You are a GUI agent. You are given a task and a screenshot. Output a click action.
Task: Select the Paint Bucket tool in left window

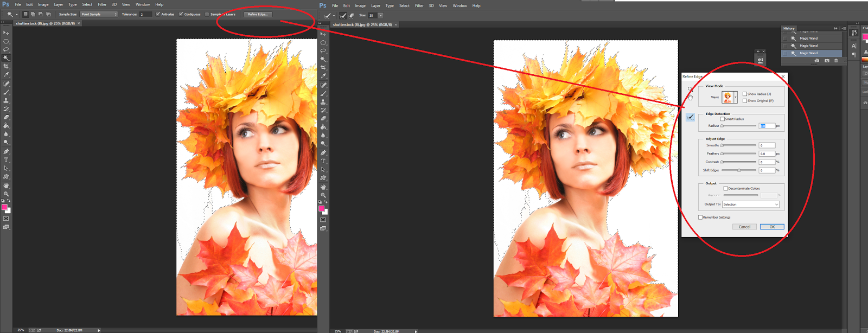tap(6, 126)
